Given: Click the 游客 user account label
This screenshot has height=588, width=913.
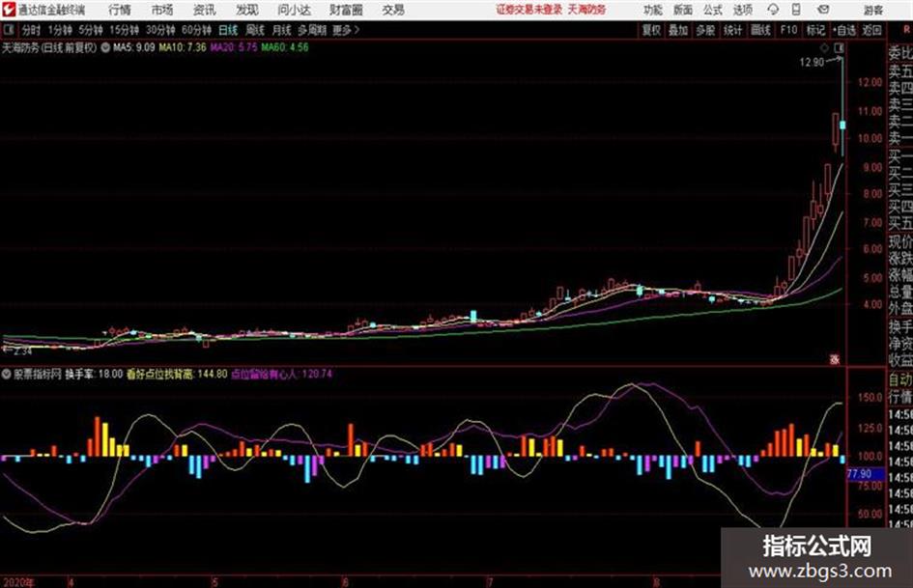Looking at the screenshot, I should [x=872, y=10].
